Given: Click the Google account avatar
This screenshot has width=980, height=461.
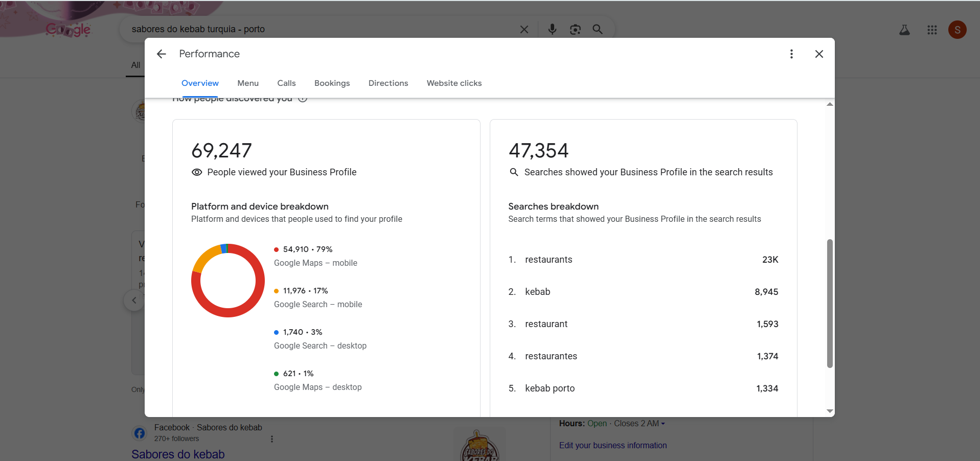Looking at the screenshot, I should 957,30.
